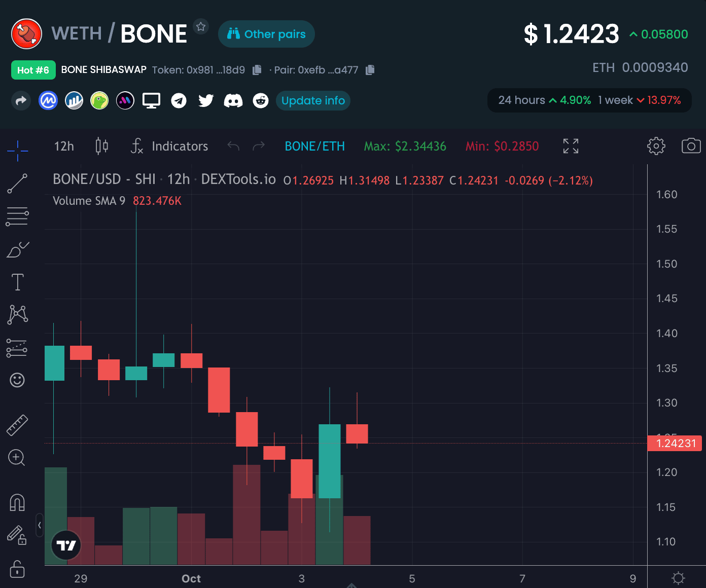Toggle stay in drawing mode pencil-lock
Screen dimensions: 706x588
[17, 535]
